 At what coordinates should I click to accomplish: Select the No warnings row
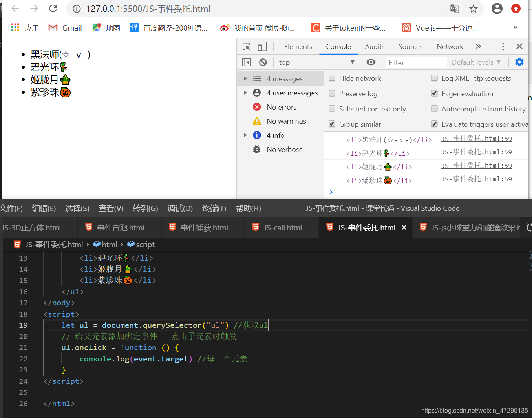coord(280,121)
